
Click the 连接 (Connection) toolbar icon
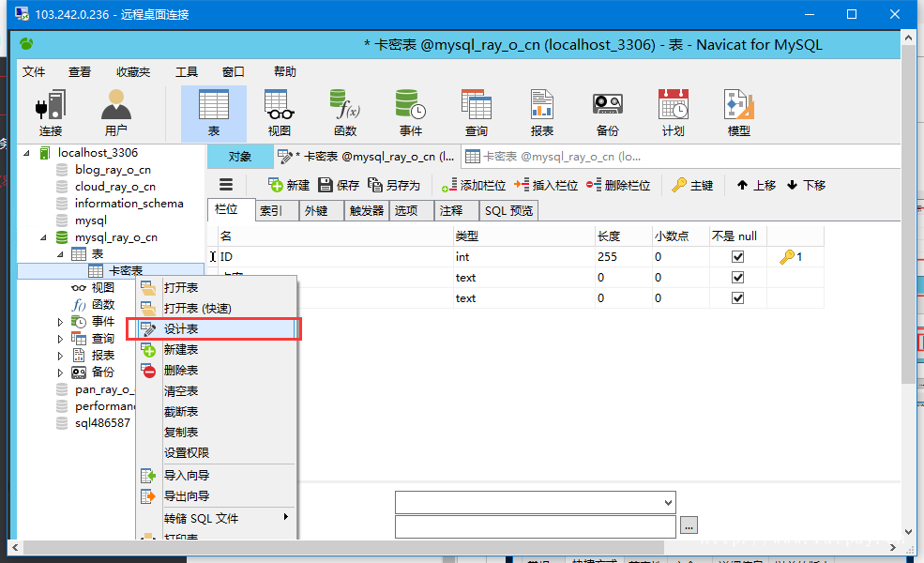51,113
